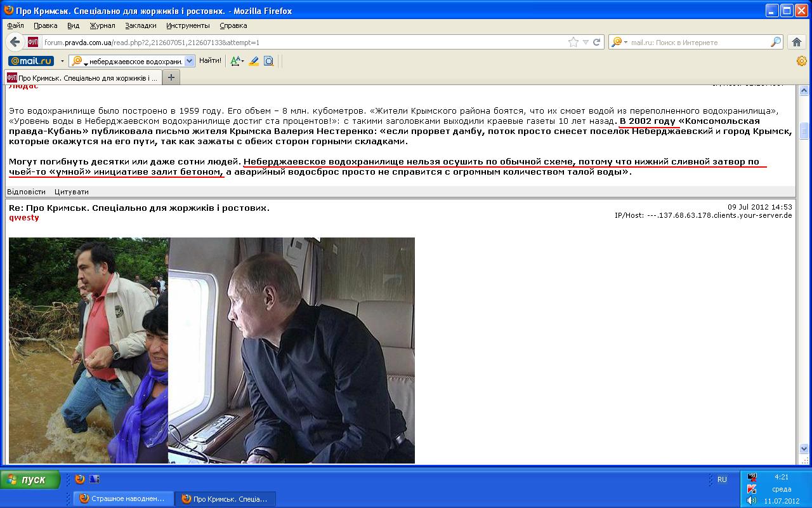Image resolution: width=812 pixels, height=508 pixels.
Task: Open the Файл menu
Action: (16, 25)
